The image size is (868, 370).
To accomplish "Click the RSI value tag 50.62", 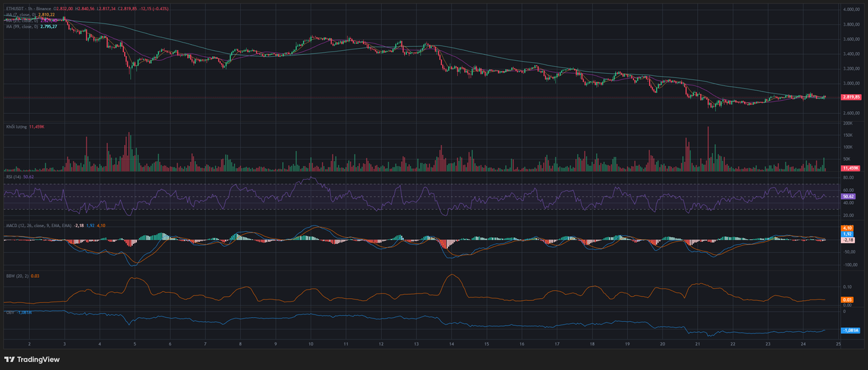I will [x=848, y=196].
